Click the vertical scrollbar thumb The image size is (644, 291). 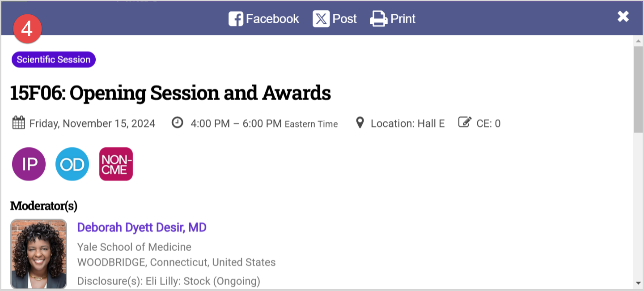638,90
